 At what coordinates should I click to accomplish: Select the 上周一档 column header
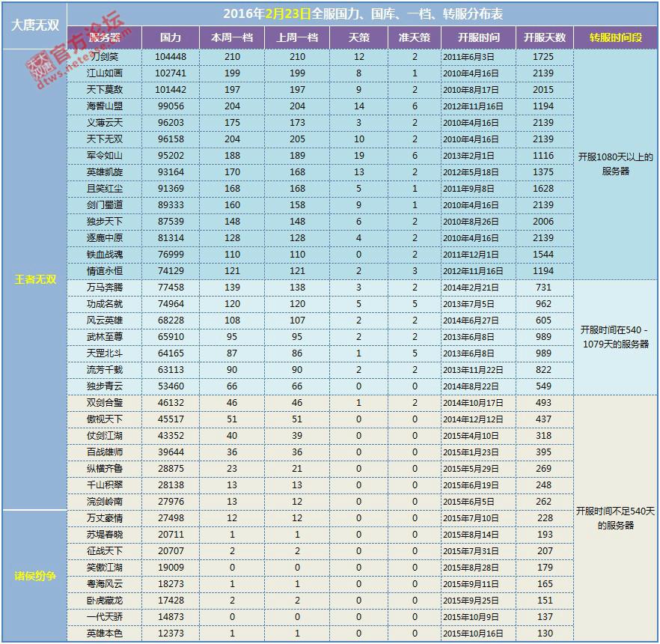(x=298, y=37)
